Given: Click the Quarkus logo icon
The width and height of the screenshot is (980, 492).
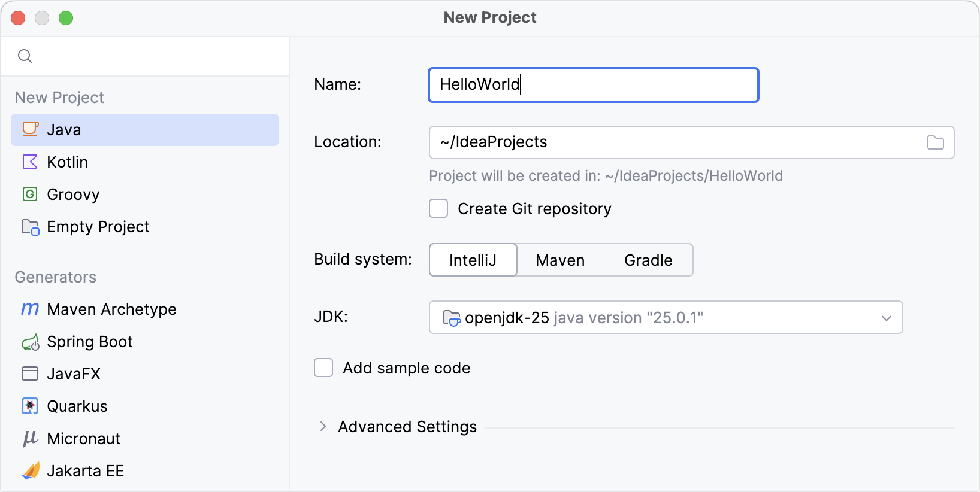Looking at the screenshot, I should point(30,406).
